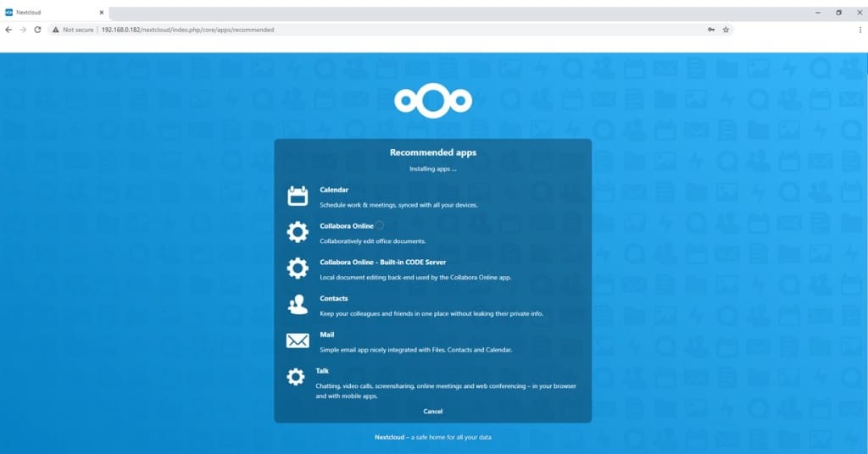Click 'Schedule work & meetings' description text
The width and height of the screenshot is (868, 454).
click(398, 205)
